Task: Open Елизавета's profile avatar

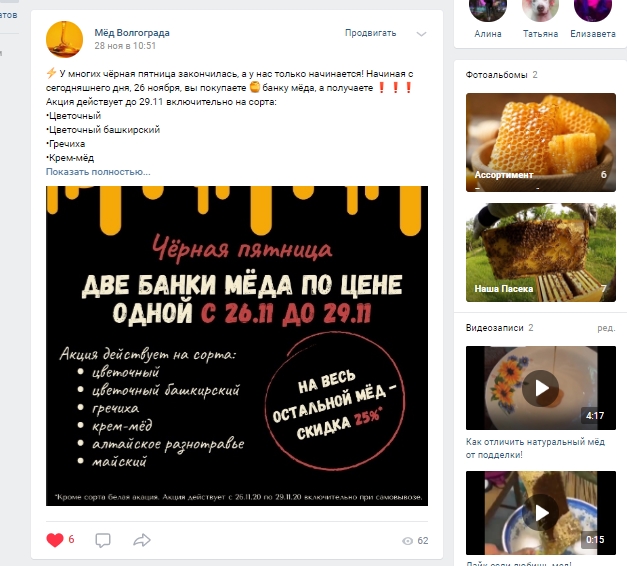Action: pyautogui.click(x=593, y=10)
